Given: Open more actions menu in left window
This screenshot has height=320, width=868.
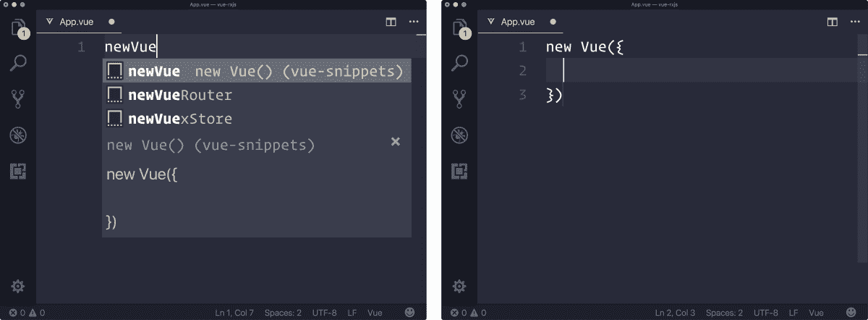Looking at the screenshot, I should click(x=414, y=22).
